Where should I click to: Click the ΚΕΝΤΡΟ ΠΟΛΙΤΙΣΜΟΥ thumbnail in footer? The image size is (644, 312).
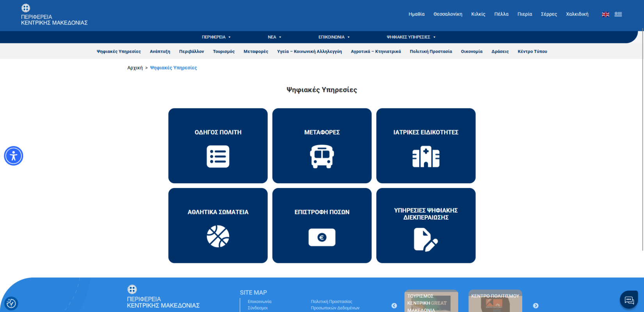[x=495, y=302]
